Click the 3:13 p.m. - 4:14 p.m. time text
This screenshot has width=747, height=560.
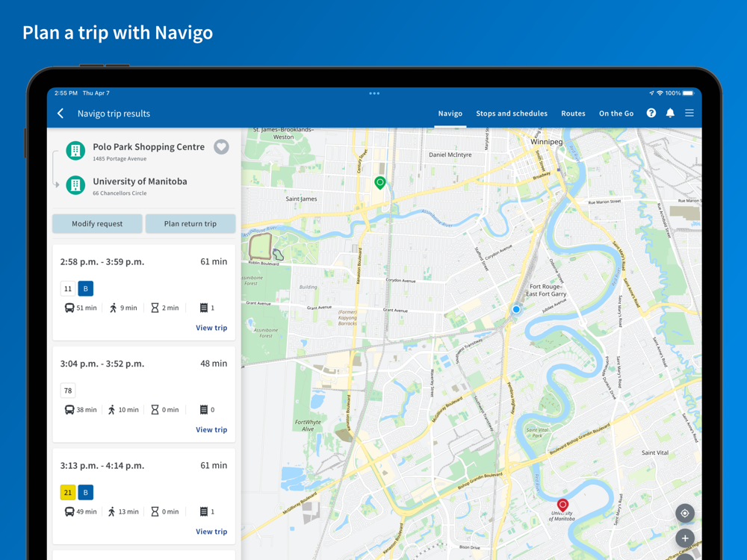[102, 466]
